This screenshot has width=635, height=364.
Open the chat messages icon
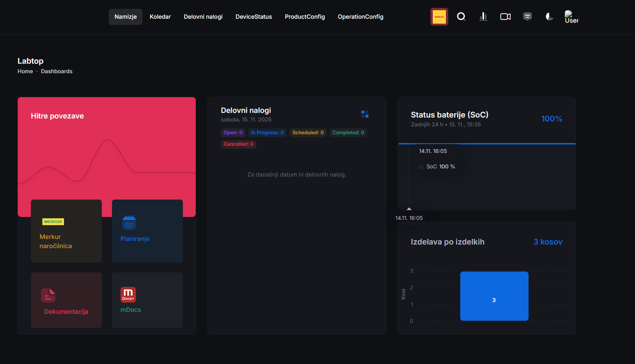(527, 16)
